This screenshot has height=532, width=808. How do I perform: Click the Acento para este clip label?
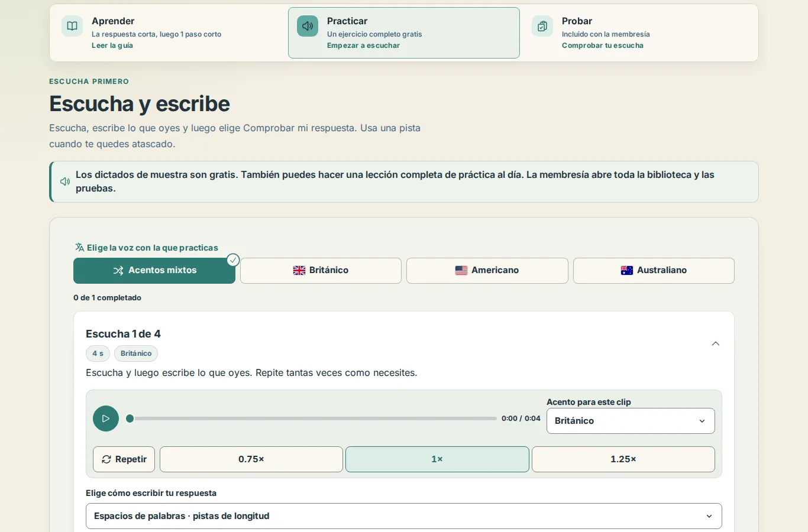pos(589,402)
